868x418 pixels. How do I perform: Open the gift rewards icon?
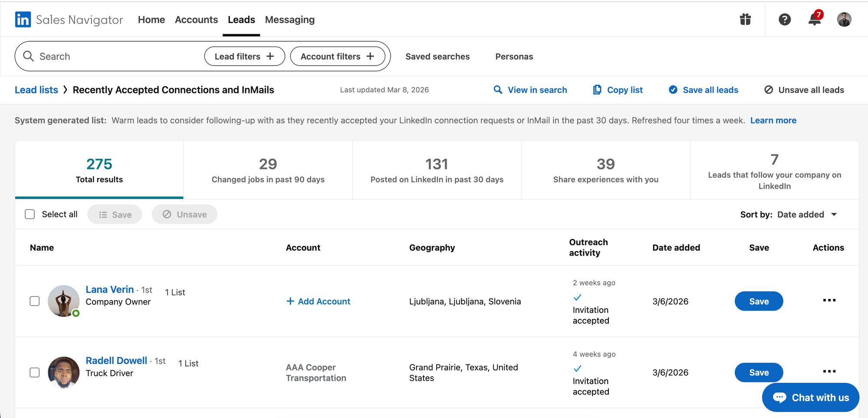click(x=745, y=20)
